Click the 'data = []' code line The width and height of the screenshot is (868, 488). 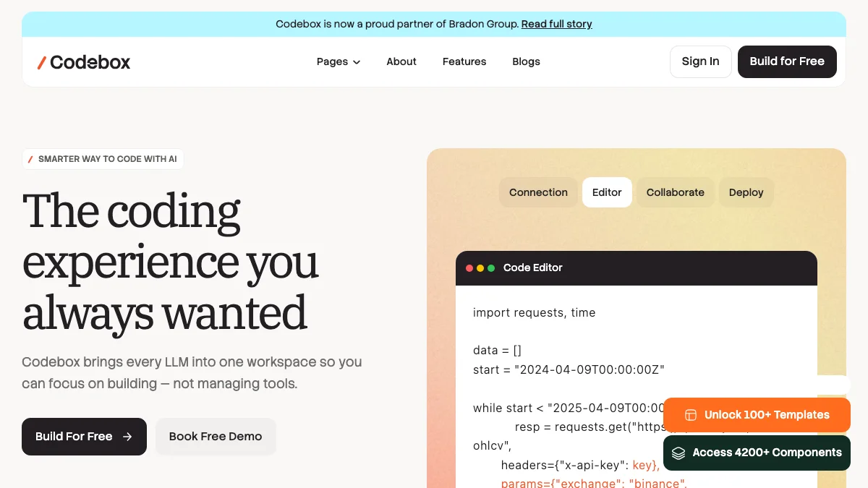tap(497, 351)
